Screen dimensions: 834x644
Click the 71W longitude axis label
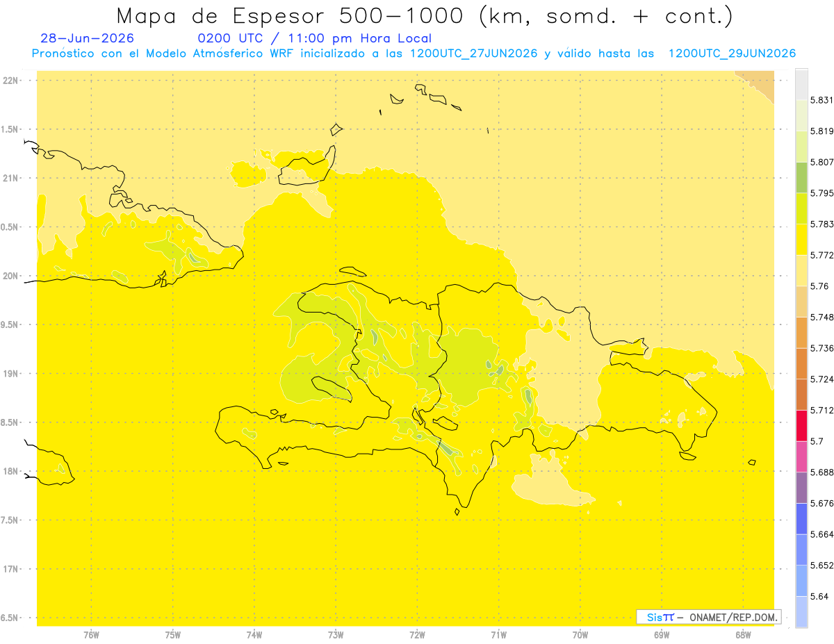[498, 634]
